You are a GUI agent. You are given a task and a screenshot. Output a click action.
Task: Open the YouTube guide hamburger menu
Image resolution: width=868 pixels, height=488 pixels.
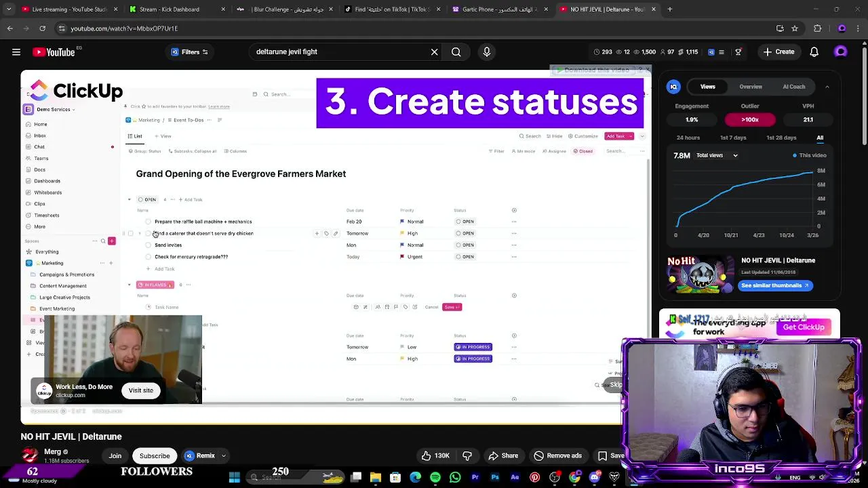point(16,52)
